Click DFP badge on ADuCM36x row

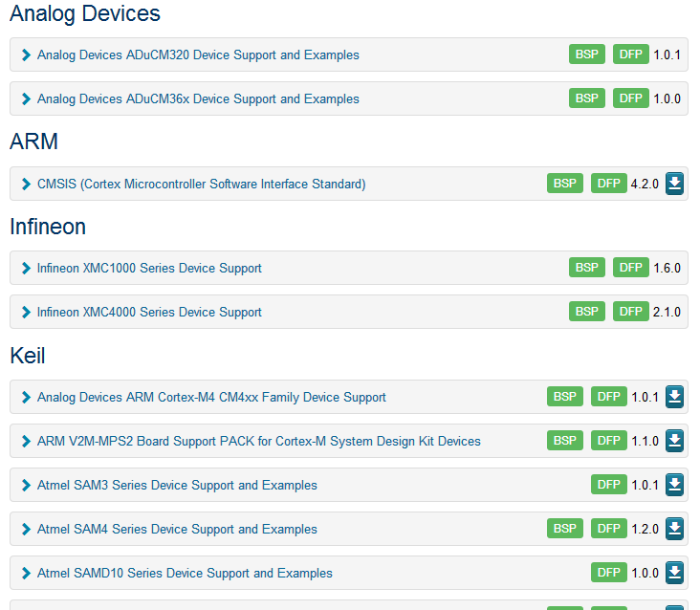[631, 98]
